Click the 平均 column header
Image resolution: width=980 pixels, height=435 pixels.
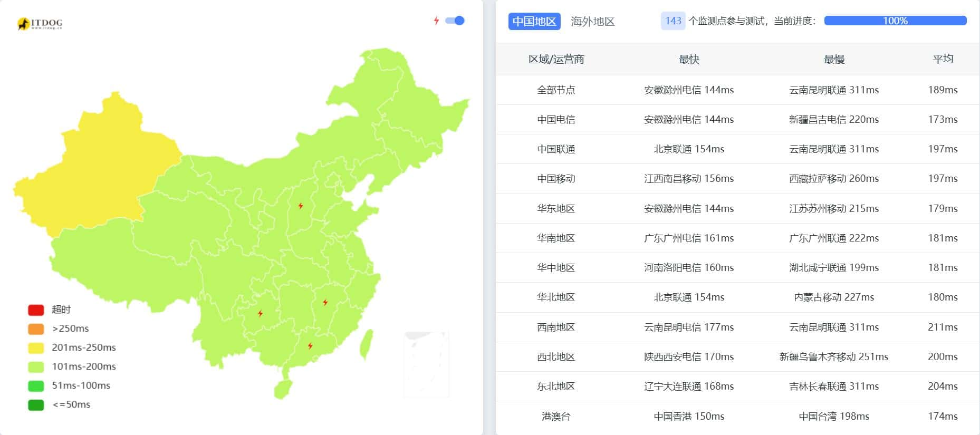coord(943,59)
